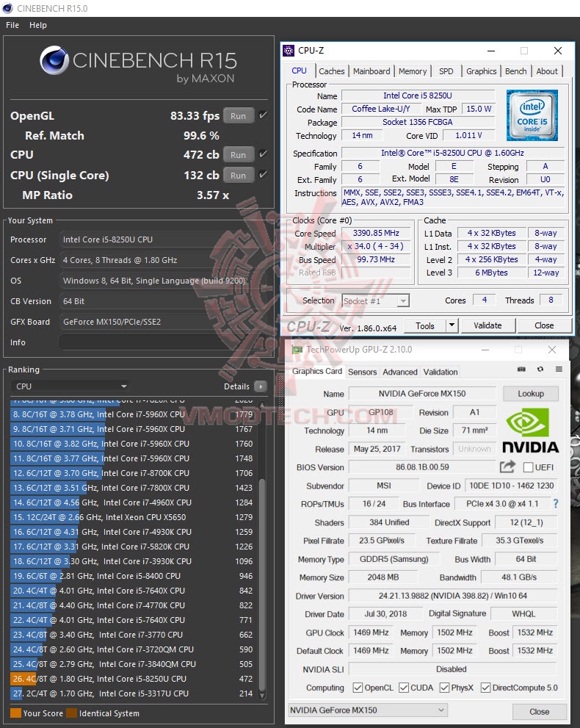The width and height of the screenshot is (580, 728).
Task: Switch to the CPU-Z Memory tab
Action: [413, 71]
